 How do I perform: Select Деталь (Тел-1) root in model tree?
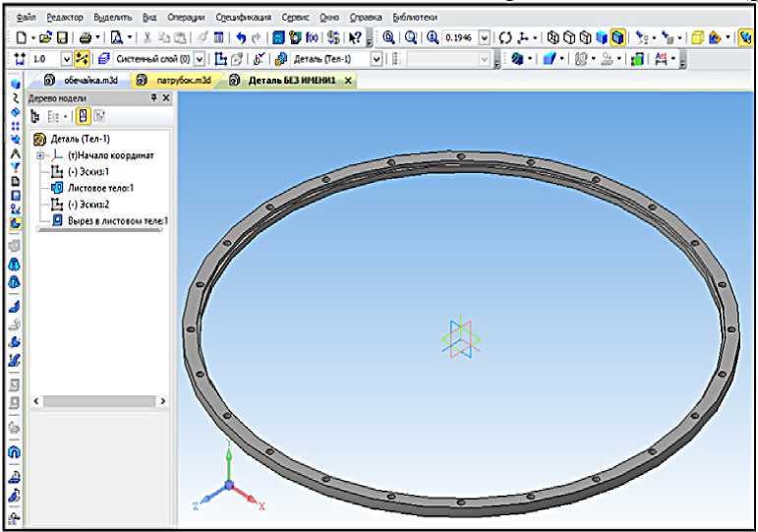(x=80, y=140)
